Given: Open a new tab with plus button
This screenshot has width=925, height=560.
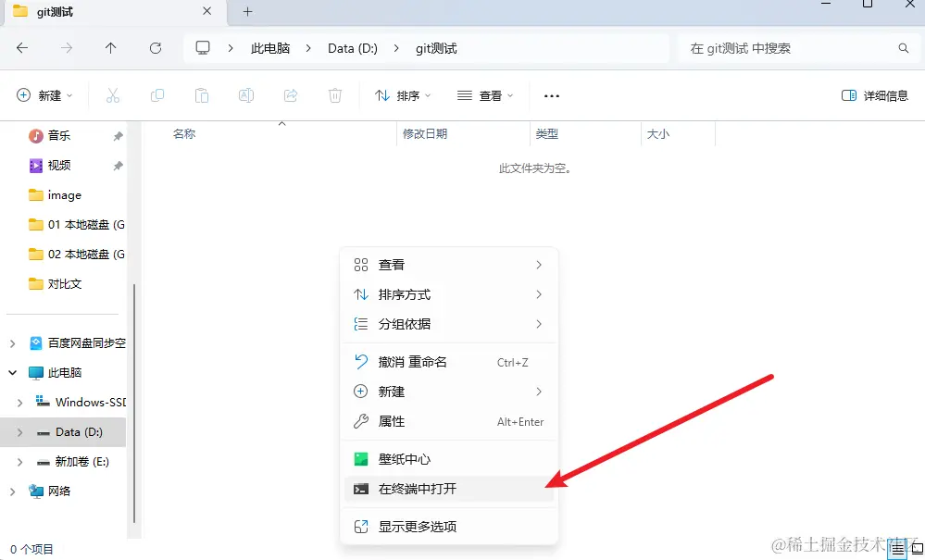Looking at the screenshot, I should (x=248, y=12).
